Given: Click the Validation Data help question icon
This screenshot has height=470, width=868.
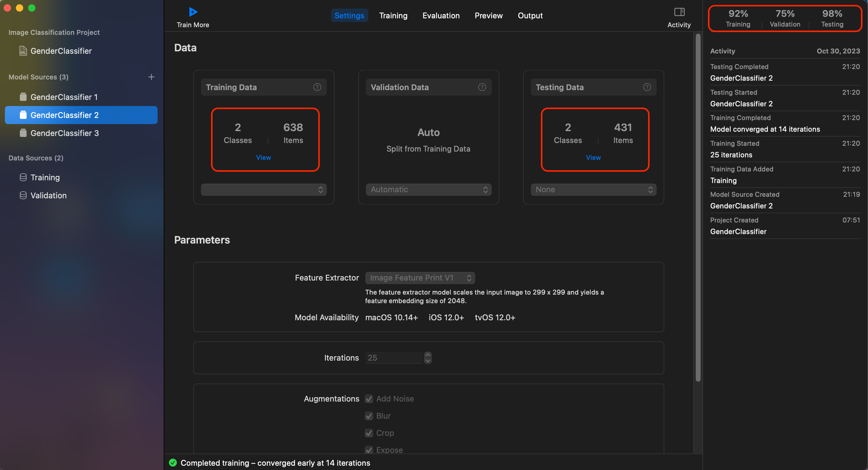Looking at the screenshot, I should (x=482, y=87).
